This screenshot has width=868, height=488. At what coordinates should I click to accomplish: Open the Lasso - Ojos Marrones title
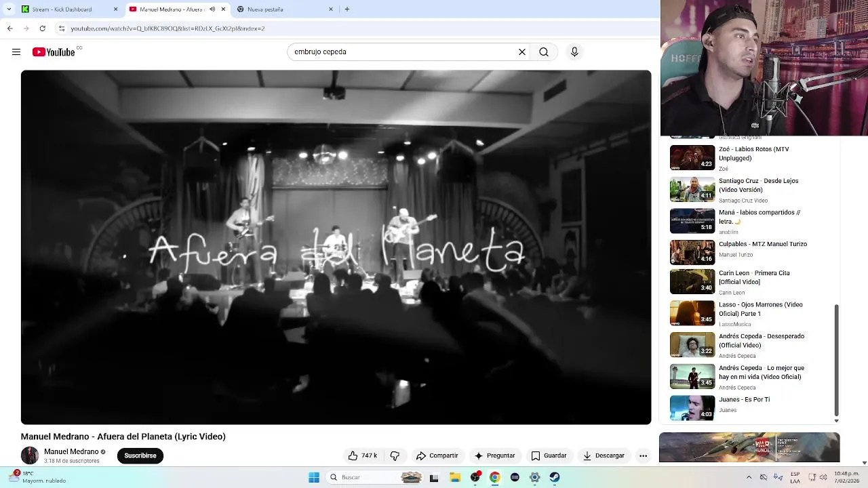(x=761, y=309)
